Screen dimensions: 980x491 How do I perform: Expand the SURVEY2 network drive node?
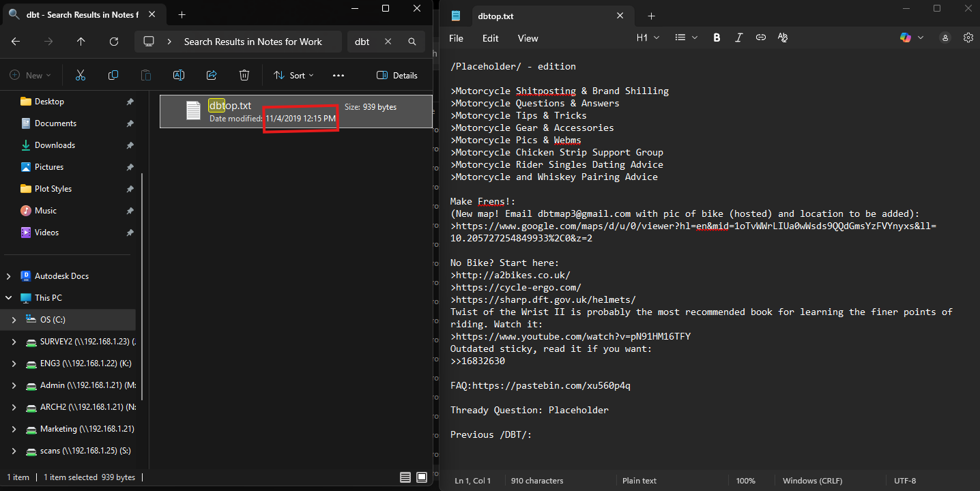pos(14,342)
